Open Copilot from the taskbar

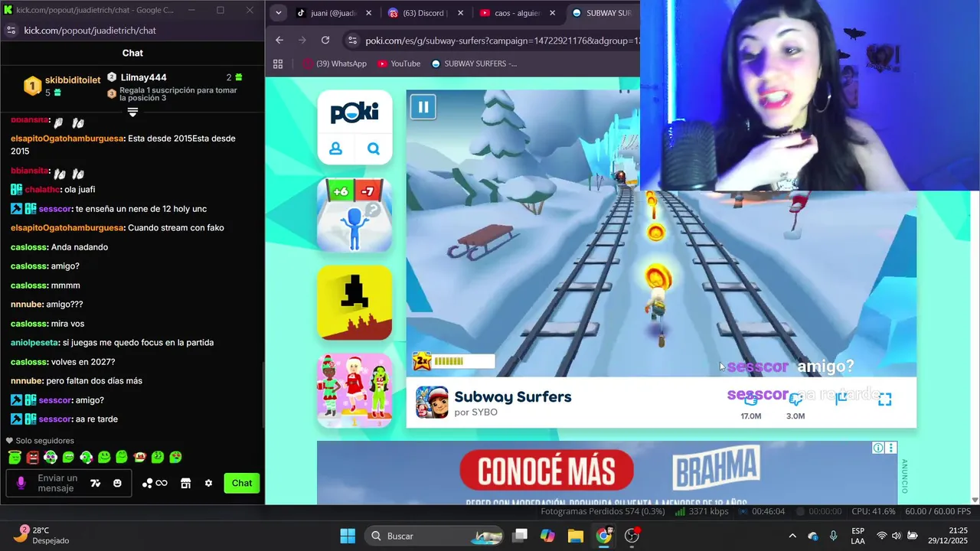pos(547,536)
